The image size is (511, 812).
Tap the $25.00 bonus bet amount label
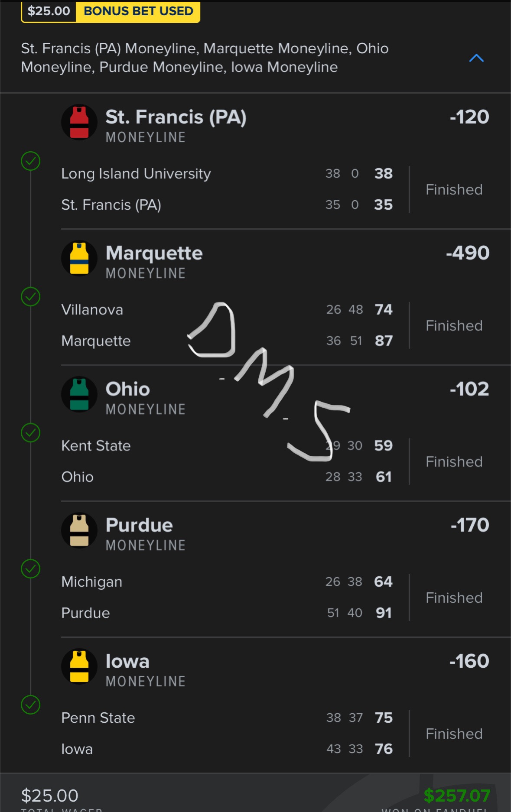(49, 11)
